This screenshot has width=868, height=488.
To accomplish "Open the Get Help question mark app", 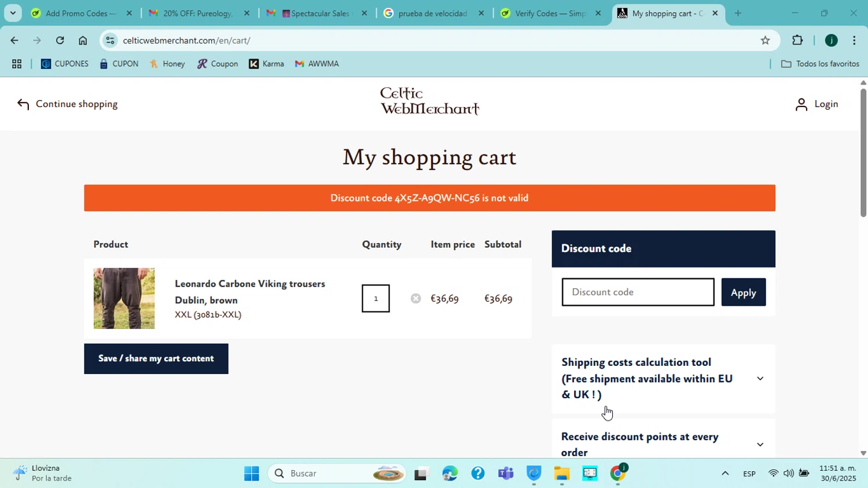I will point(478,474).
